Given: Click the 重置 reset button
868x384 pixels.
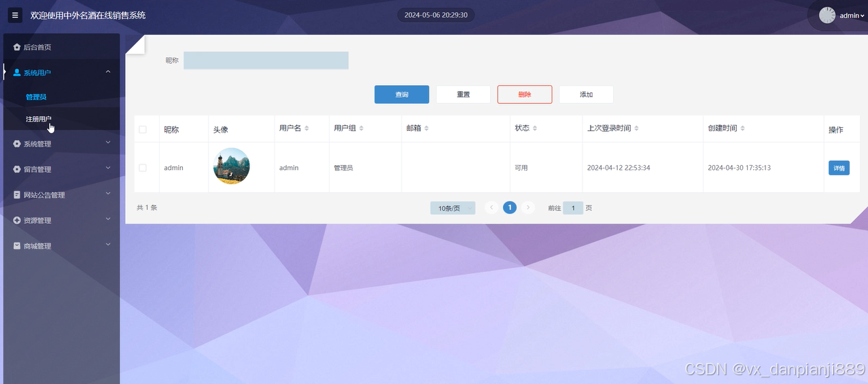Looking at the screenshot, I should pyautogui.click(x=463, y=94).
